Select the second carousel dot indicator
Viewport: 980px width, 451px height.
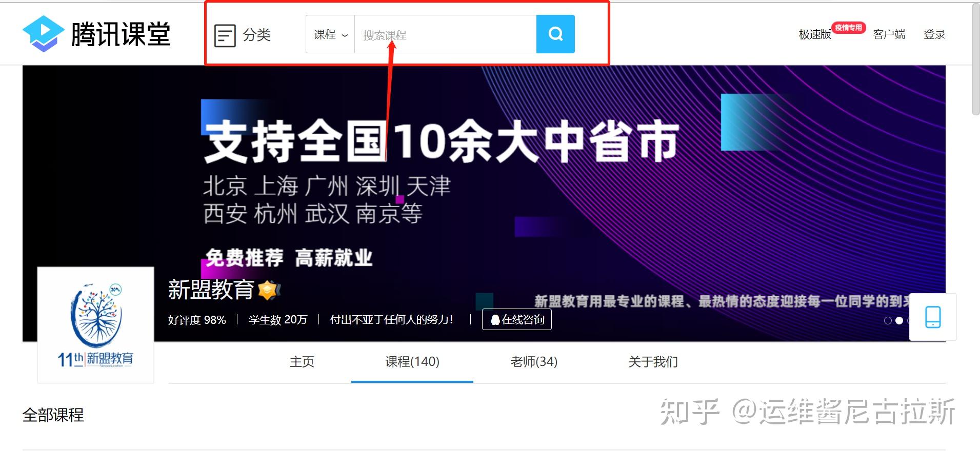[x=899, y=321]
